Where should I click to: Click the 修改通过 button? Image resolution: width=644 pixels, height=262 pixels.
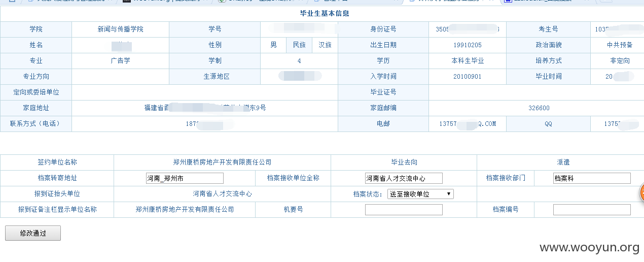(x=33, y=233)
